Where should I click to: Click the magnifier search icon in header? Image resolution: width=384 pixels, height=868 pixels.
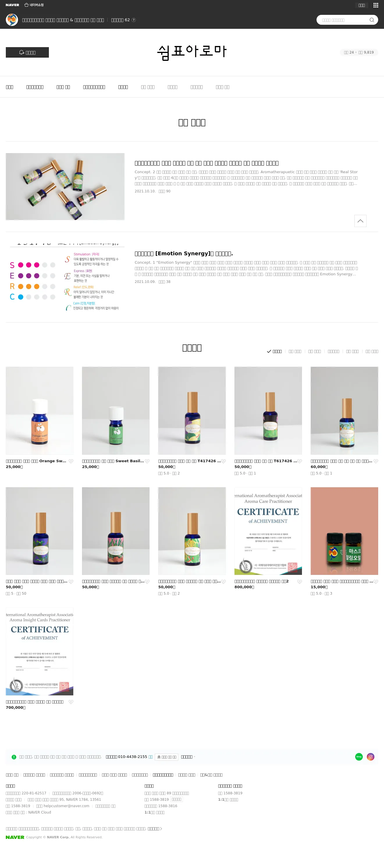coord(371,20)
